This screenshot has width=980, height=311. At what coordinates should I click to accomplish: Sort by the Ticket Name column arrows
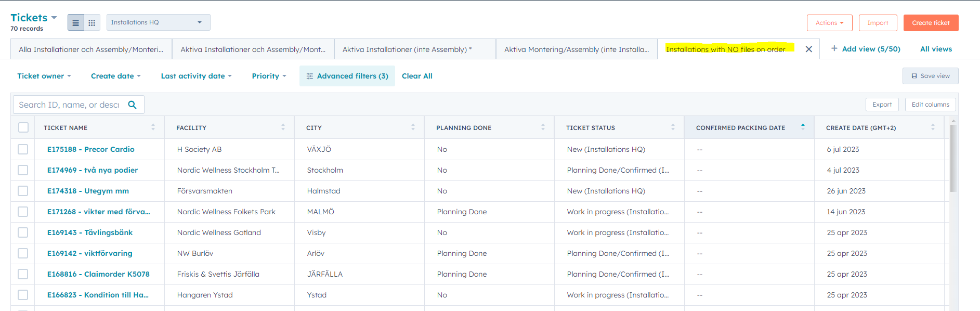coord(153,127)
